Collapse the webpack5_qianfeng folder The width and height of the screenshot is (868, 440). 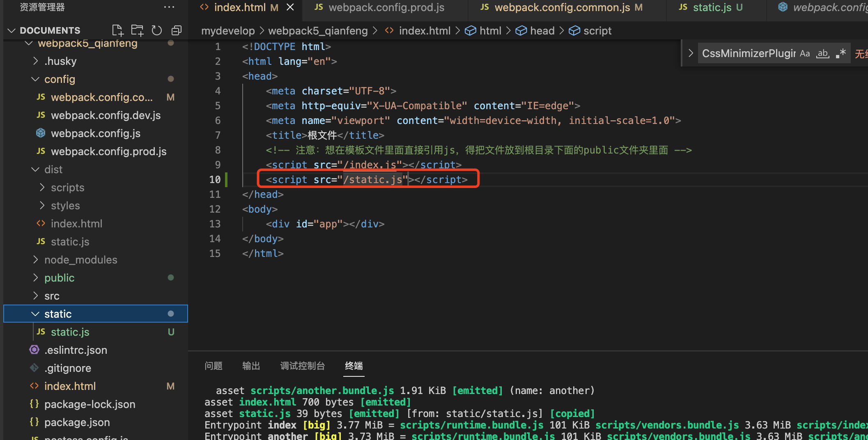click(28, 43)
